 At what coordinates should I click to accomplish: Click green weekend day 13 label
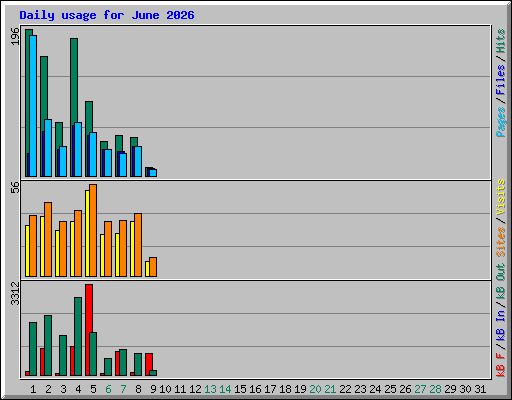(210, 389)
